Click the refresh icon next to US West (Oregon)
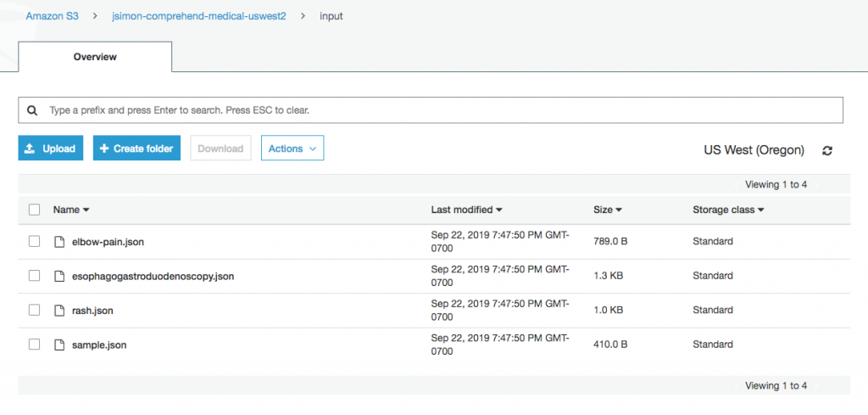 (827, 150)
